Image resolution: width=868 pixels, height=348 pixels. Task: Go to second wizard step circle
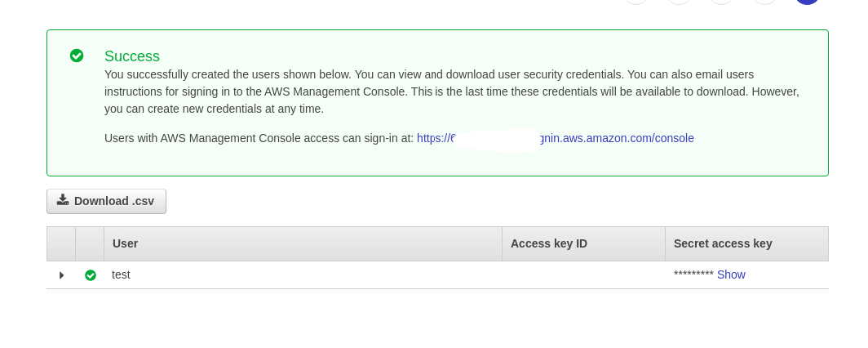[x=680, y=2]
